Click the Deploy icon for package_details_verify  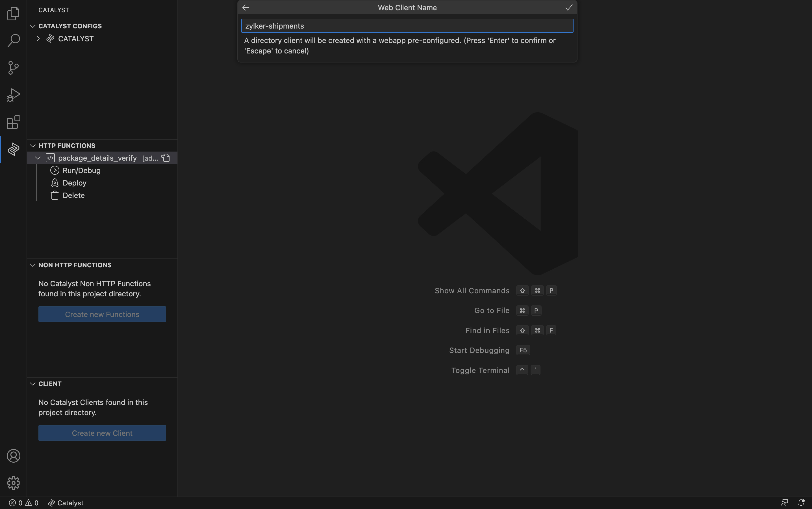55,183
